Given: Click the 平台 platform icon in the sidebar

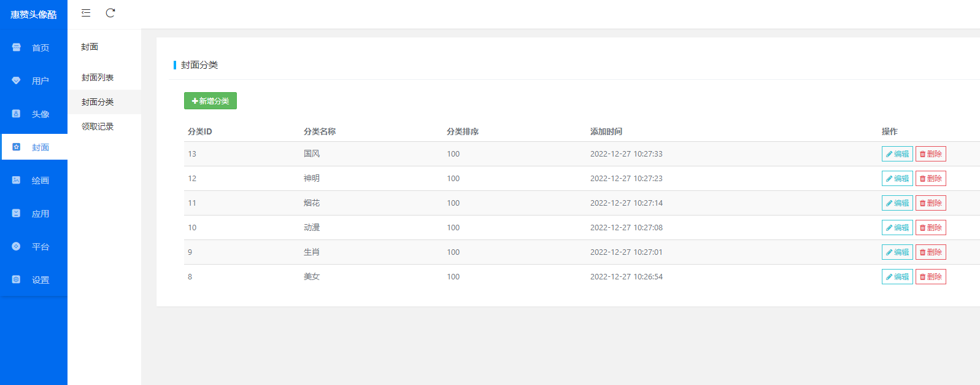Looking at the screenshot, I should click(17, 246).
